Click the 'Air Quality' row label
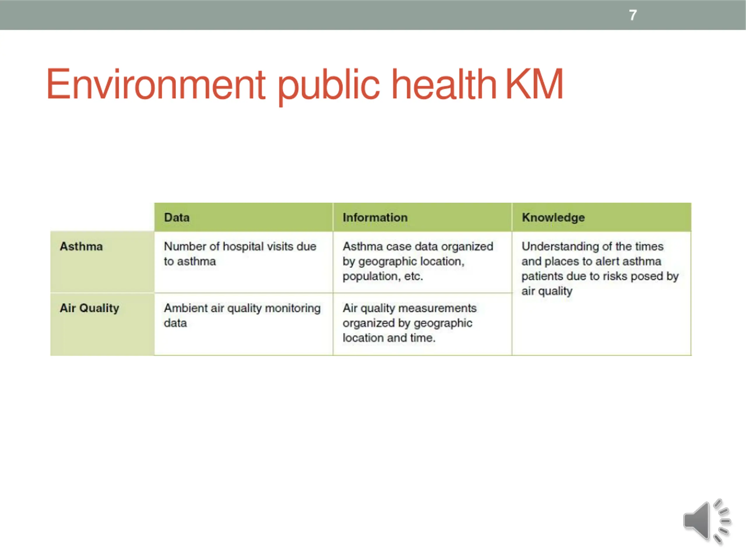The width and height of the screenshot is (746, 560). click(102, 324)
